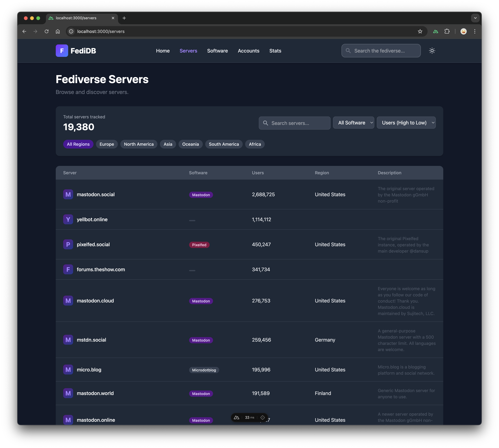
Task: Open the Stats nav item
Action: [x=275, y=51]
